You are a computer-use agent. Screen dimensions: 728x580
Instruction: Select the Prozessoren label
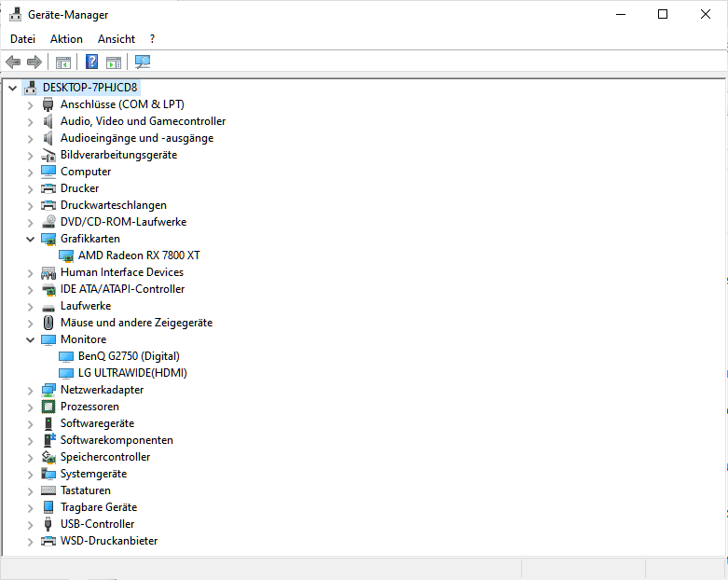(89, 407)
